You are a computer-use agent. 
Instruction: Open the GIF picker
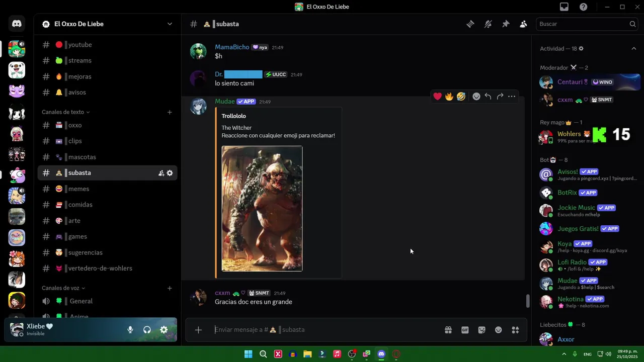click(x=465, y=330)
